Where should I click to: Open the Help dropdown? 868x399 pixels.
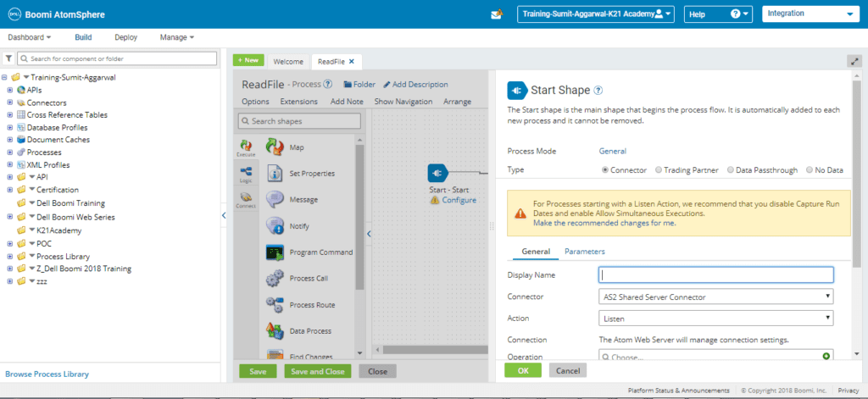point(718,14)
